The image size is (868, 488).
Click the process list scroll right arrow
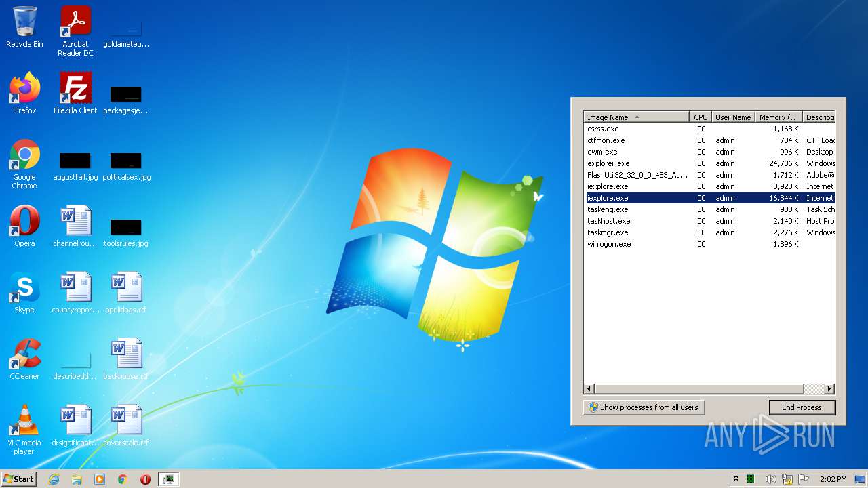tap(829, 389)
